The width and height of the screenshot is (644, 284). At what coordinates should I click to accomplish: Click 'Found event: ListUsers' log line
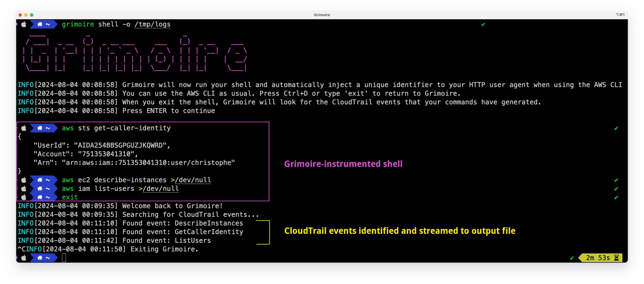pos(114,240)
